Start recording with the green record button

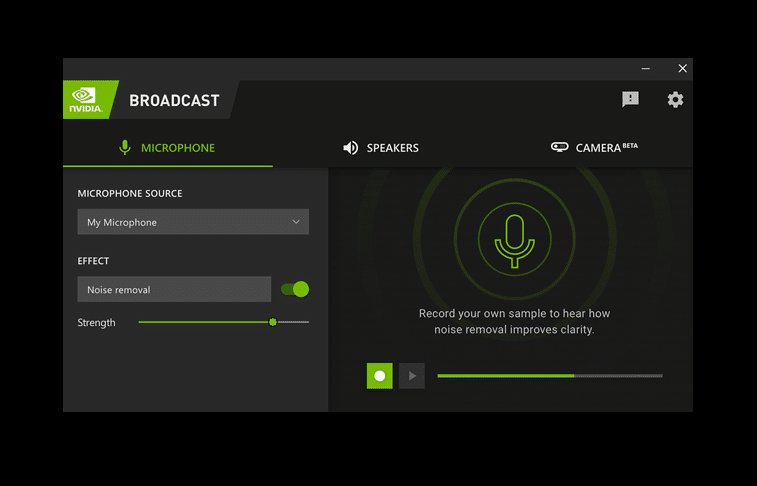pyautogui.click(x=379, y=375)
